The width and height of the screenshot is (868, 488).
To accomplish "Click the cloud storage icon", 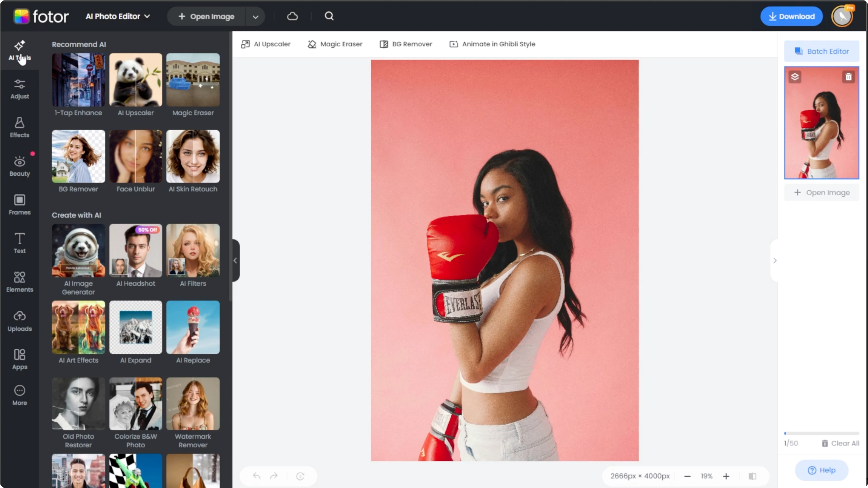I will coord(292,16).
